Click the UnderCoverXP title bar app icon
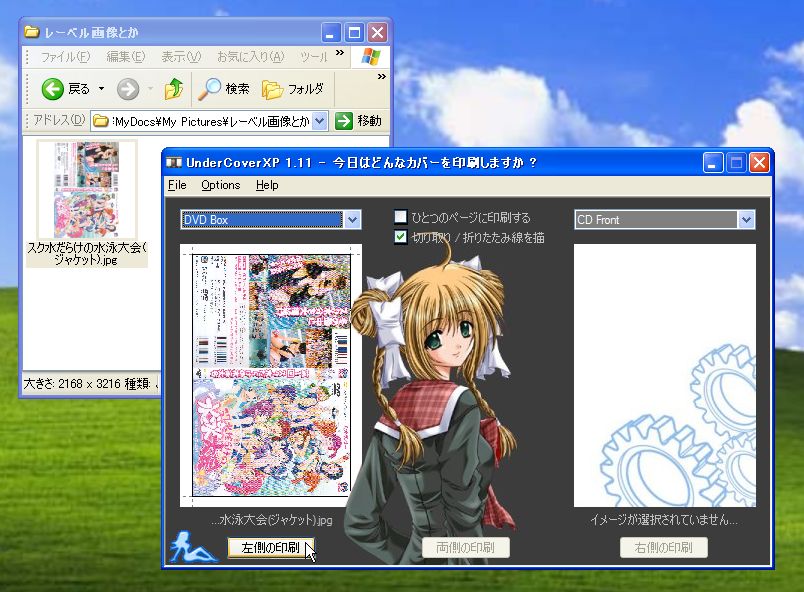The width and height of the screenshot is (804, 592). 174,163
